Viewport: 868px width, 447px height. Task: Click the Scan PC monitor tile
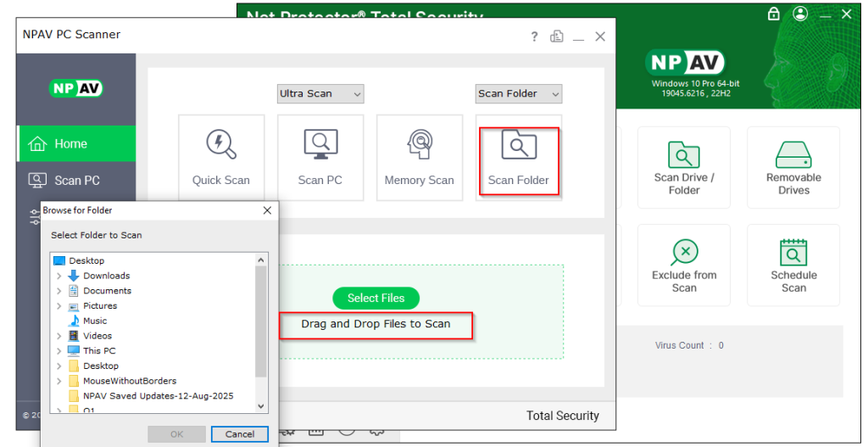pos(320,158)
